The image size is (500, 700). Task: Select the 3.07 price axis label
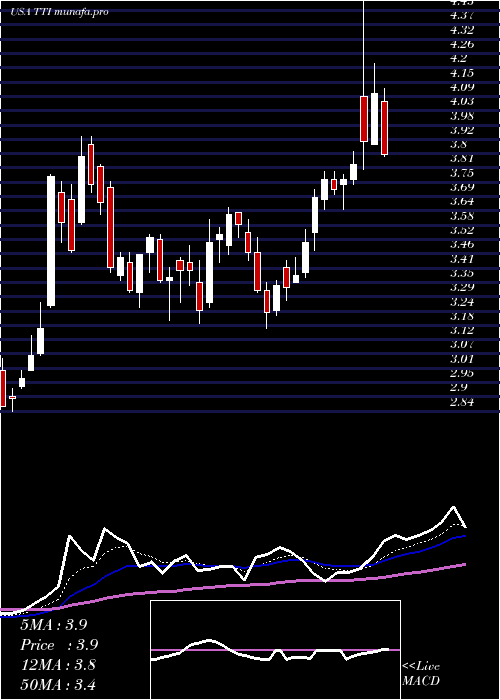point(463,345)
